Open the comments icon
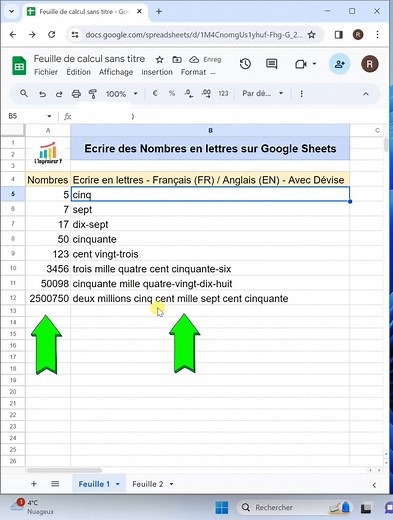Screen dimensions: 393x520 (272, 64)
